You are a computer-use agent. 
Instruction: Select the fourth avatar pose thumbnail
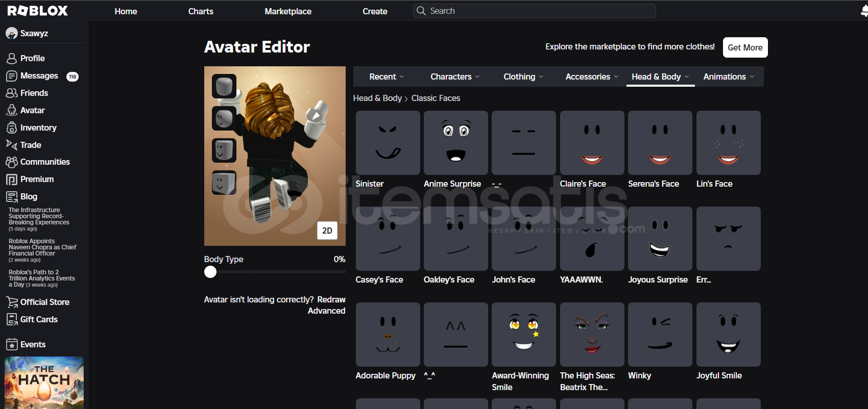click(224, 183)
